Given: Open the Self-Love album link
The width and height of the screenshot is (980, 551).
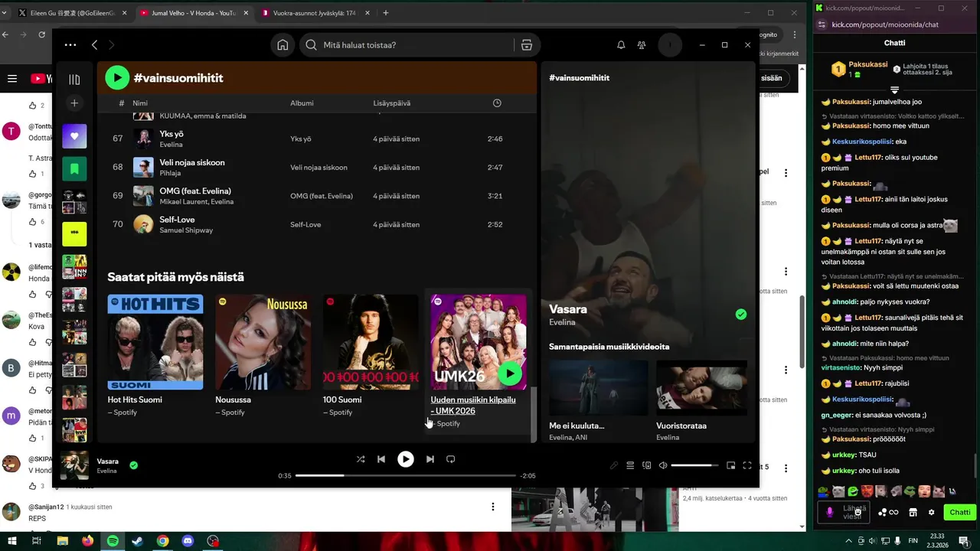Looking at the screenshot, I should [x=305, y=224].
